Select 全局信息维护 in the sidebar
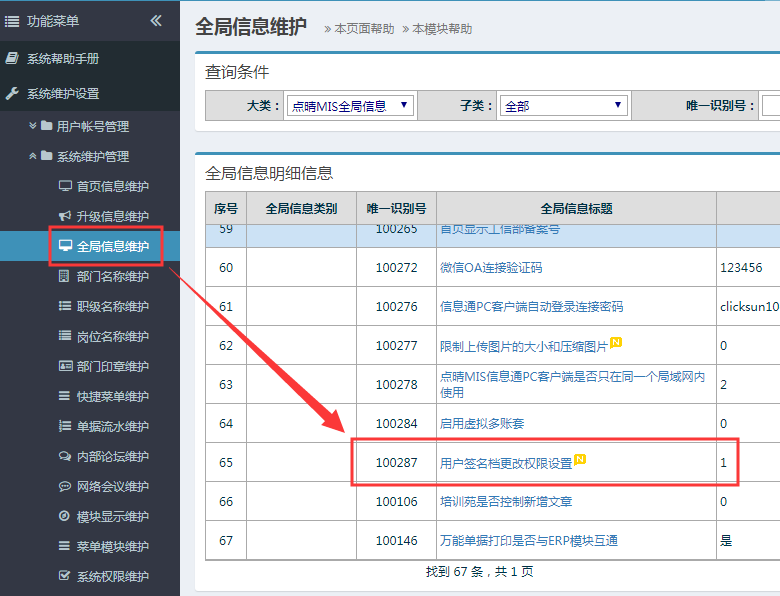 click(112, 246)
